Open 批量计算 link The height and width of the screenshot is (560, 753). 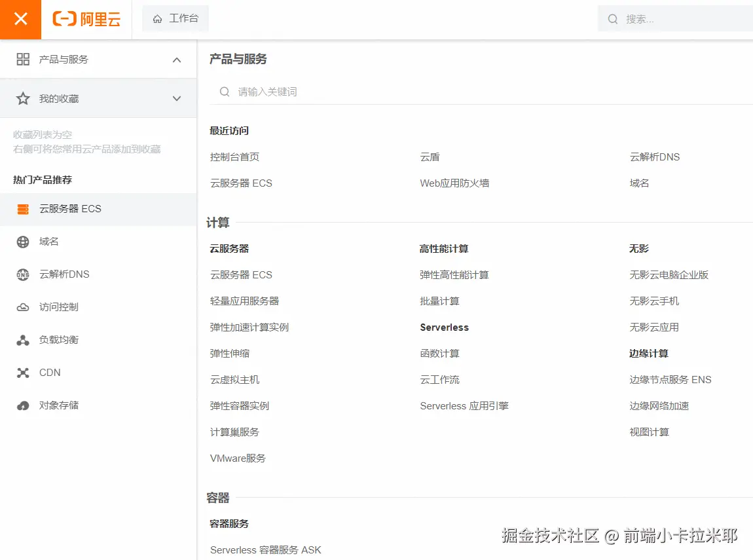coord(439,301)
